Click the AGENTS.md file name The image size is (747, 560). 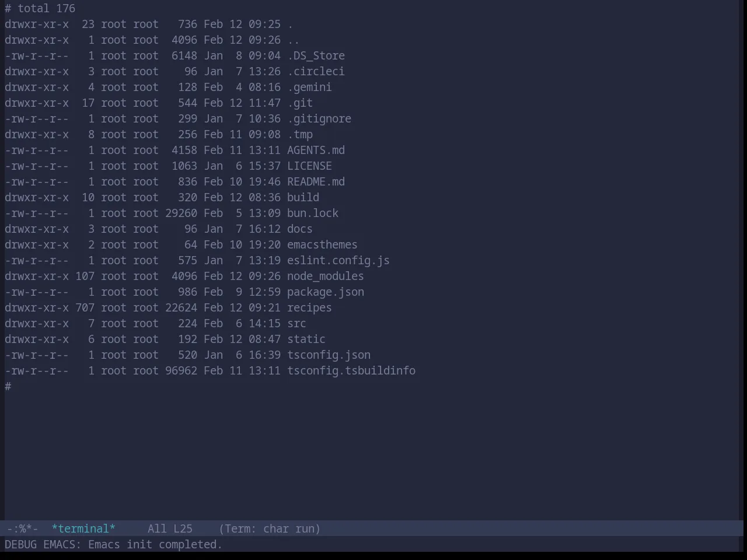point(316,150)
